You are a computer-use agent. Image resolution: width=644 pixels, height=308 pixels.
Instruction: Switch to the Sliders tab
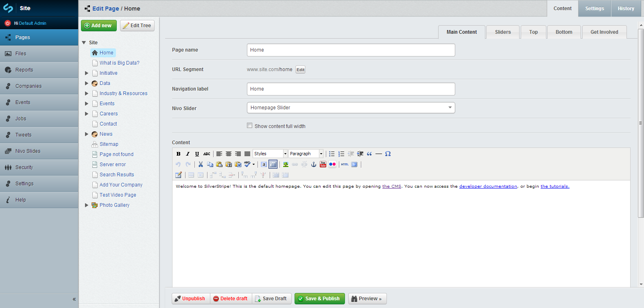coord(503,32)
